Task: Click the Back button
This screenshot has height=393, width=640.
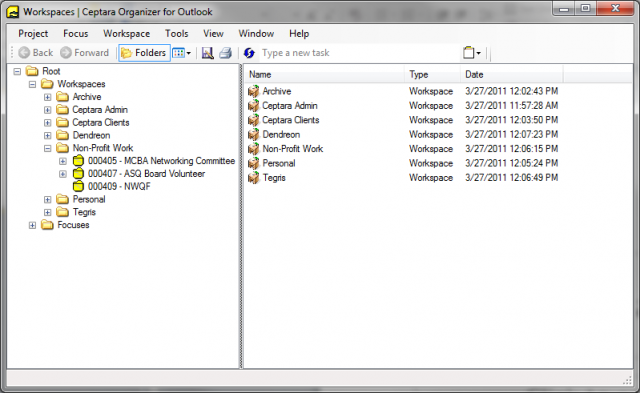Action: pyautogui.click(x=36, y=53)
